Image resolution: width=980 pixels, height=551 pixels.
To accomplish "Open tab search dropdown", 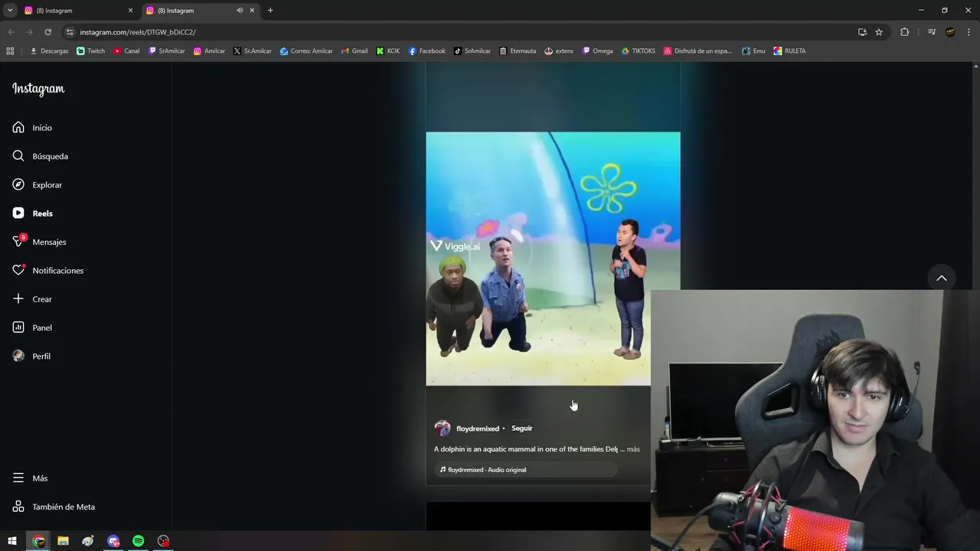I will pyautogui.click(x=10, y=11).
